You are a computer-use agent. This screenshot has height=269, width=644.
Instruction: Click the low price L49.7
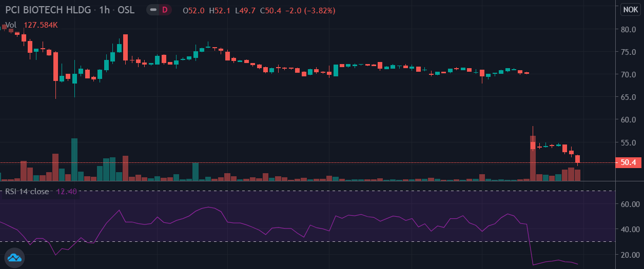coord(245,10)
